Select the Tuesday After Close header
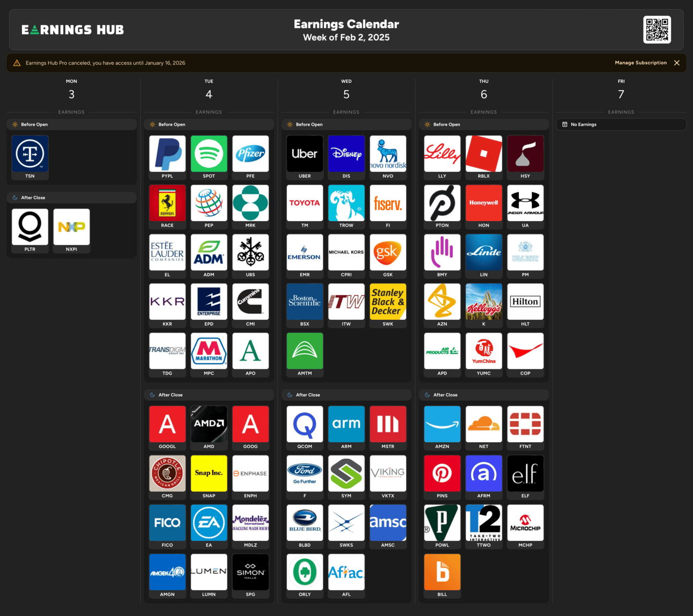 209,395
